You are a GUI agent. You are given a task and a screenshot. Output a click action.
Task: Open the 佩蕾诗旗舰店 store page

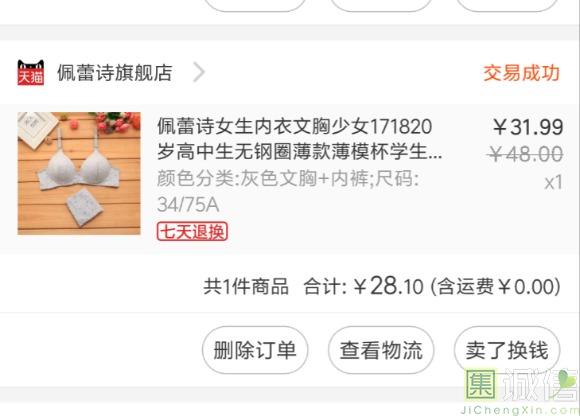point(115,72)
